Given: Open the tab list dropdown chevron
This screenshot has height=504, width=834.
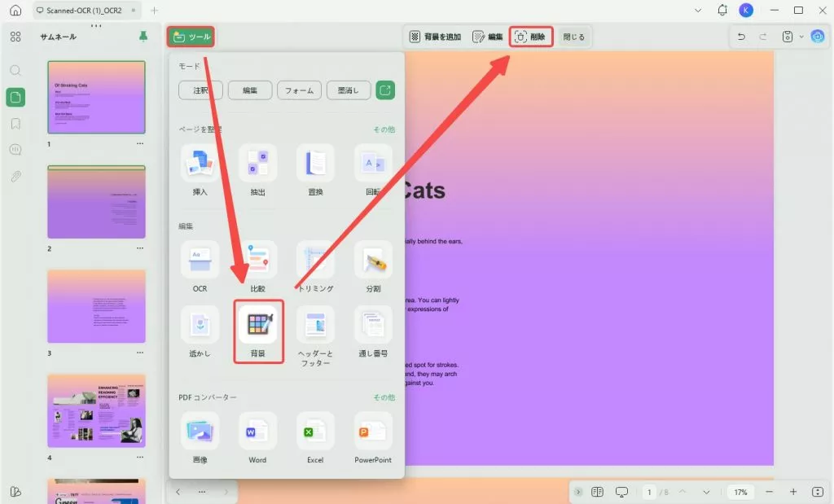Looking at the screenshot, I should (x=698, y=10).
